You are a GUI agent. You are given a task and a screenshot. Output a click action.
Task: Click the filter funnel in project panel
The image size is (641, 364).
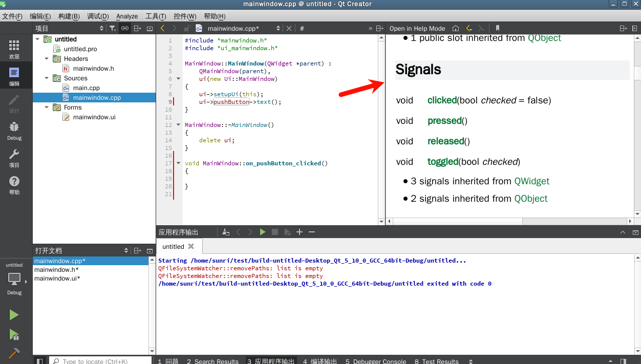113,29
